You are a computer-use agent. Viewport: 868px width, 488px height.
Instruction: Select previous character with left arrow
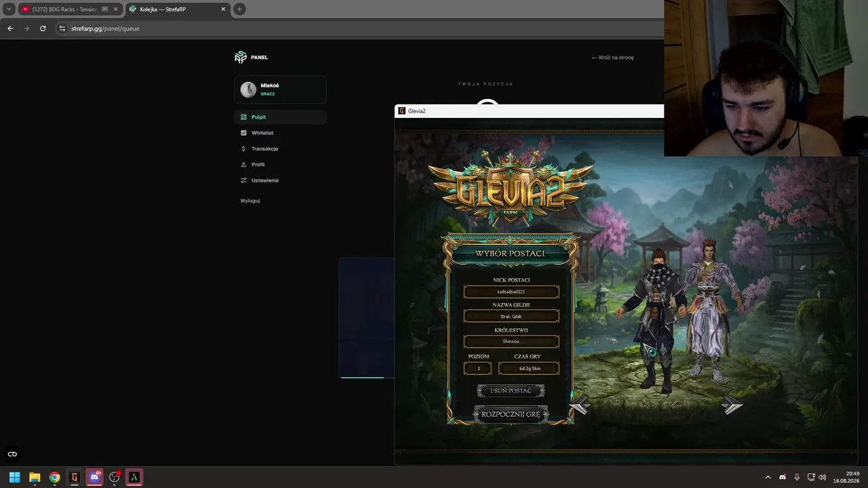point(578,405)
